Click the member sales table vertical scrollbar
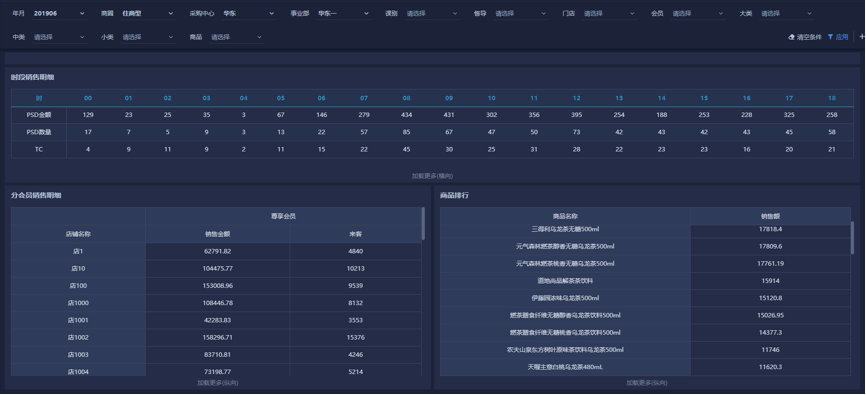The image size is (866, 395). pyautogui.click(x=423, y=224)
